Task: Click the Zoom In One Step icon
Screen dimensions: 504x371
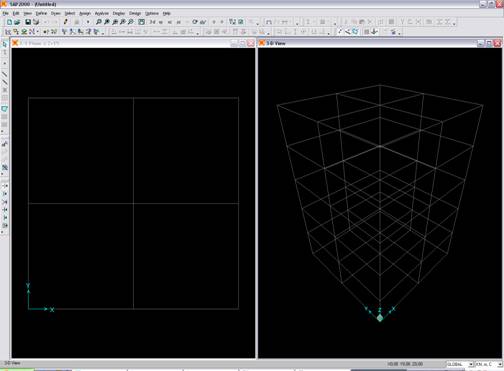Action: (123, 22)
